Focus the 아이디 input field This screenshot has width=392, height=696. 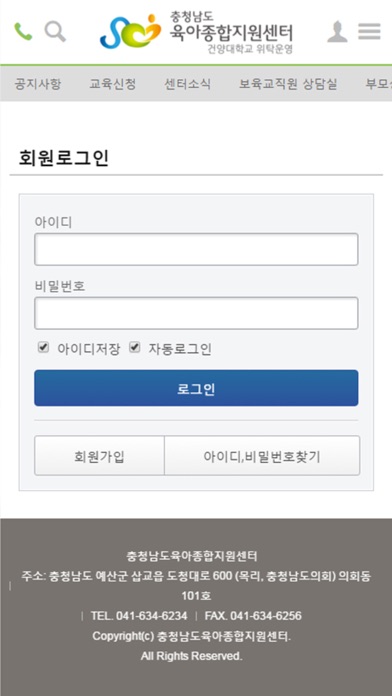tap(196, 249)
